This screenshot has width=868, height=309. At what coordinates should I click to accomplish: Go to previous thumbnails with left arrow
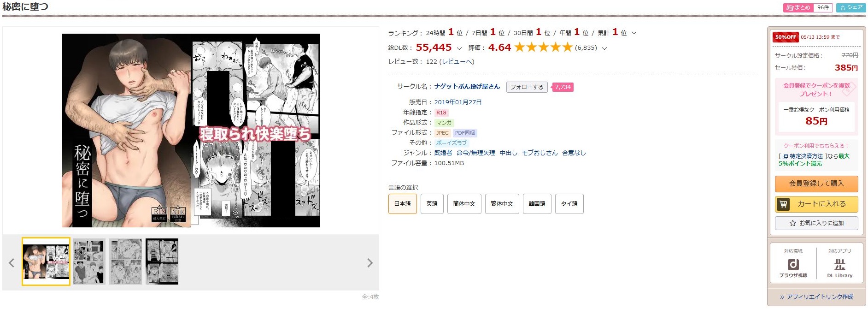(12, 263)
